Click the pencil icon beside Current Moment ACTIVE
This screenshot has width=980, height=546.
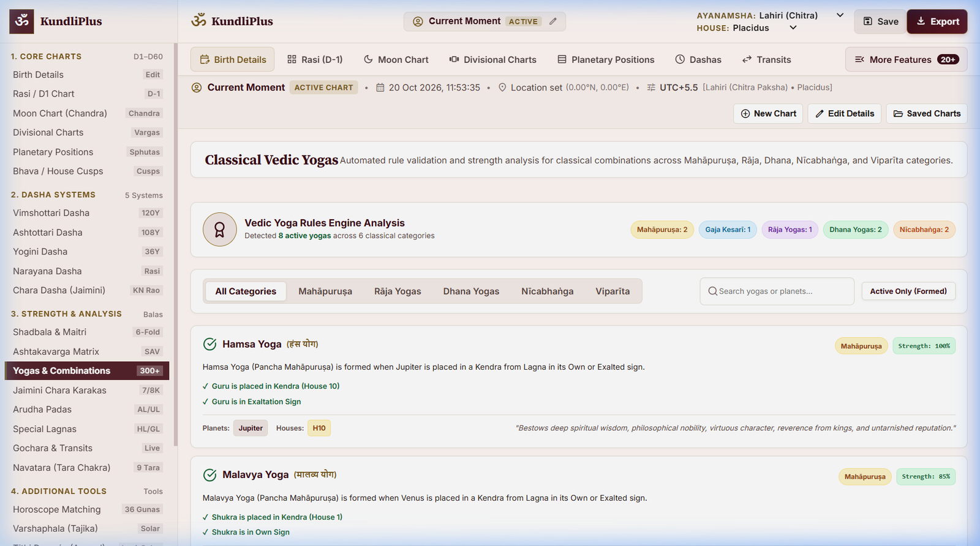pyautogui.click(x=553, y=21)
